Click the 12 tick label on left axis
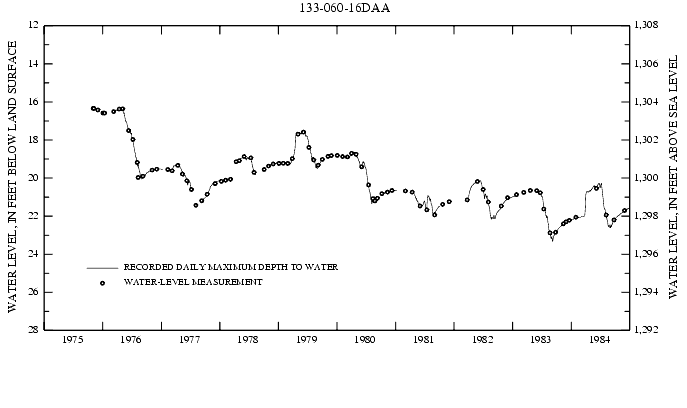This screenshot has height=408, width=687. pos(34,25)
